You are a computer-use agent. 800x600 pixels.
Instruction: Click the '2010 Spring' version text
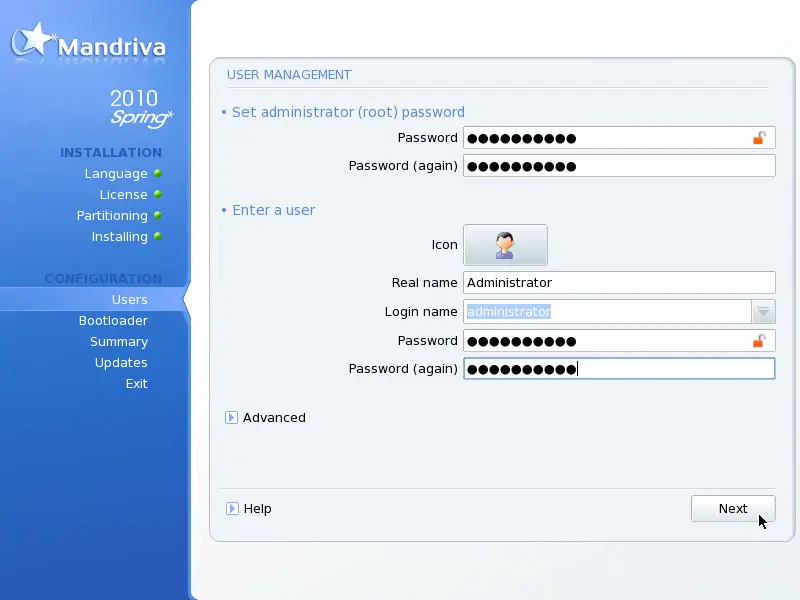[141, 108]
